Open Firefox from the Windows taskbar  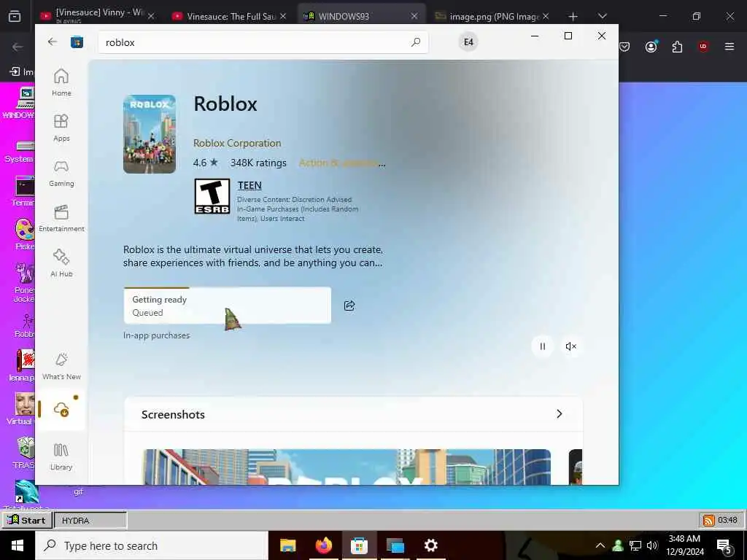[x=323, y=545]
